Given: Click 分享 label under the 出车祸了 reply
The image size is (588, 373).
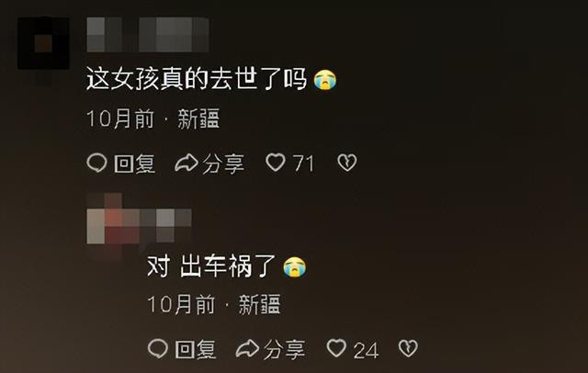Looking at the screenshot, I should click(284, 349).
